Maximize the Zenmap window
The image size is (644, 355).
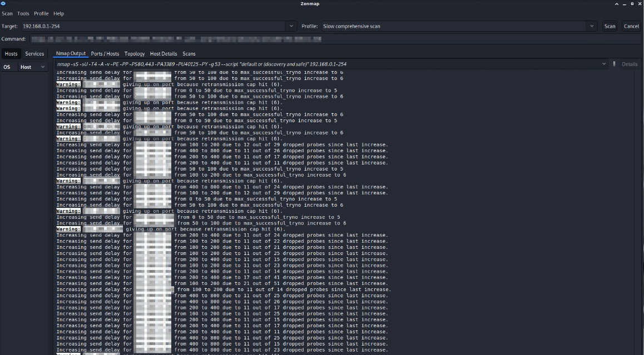coord(632,3)
